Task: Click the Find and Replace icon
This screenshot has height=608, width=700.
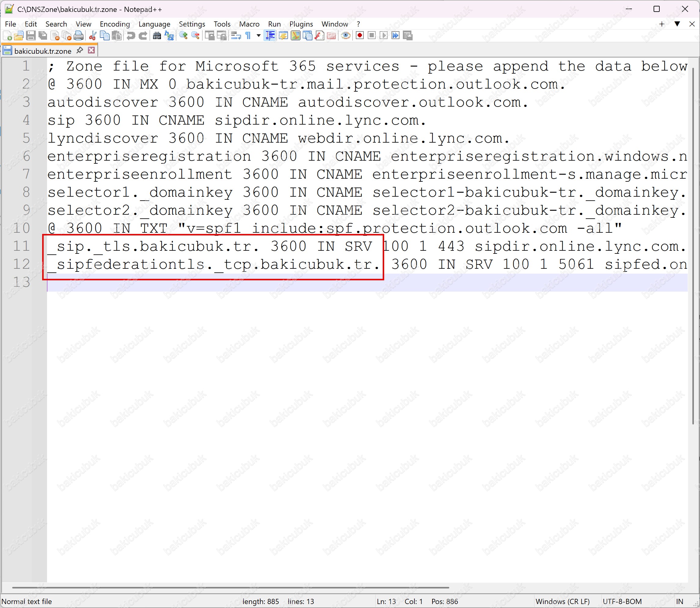Action: (x=169, y=36)
